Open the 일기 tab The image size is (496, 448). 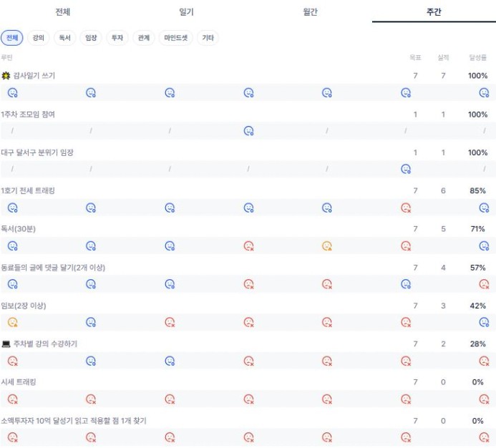(186, 12)
